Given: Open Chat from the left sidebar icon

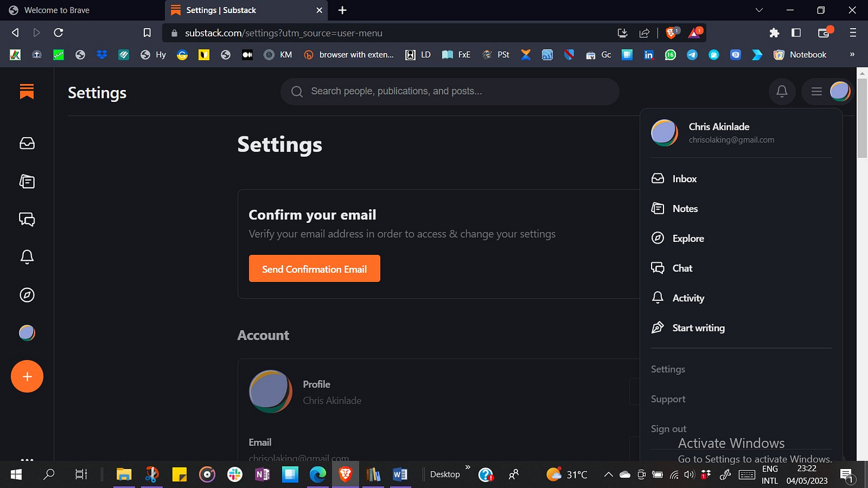Looking at the screenshot, I should coord(27,219).
